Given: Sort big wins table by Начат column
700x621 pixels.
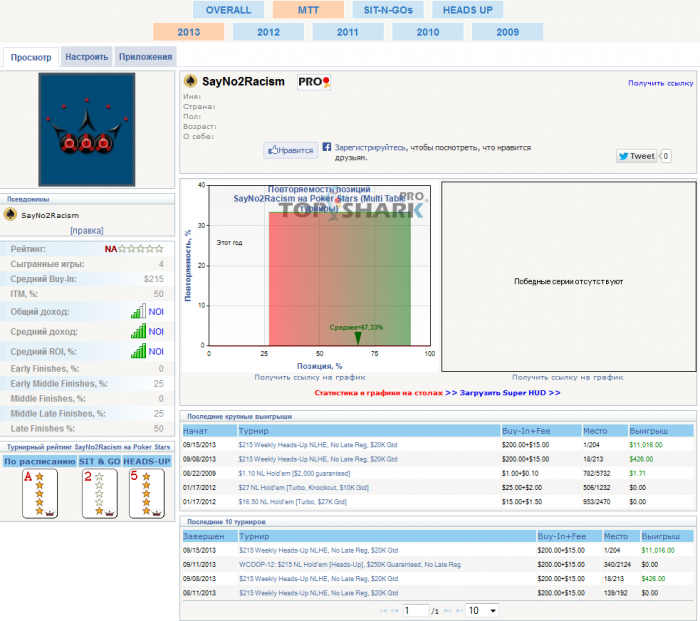Looking at the screenshot, I should [209, 431].
